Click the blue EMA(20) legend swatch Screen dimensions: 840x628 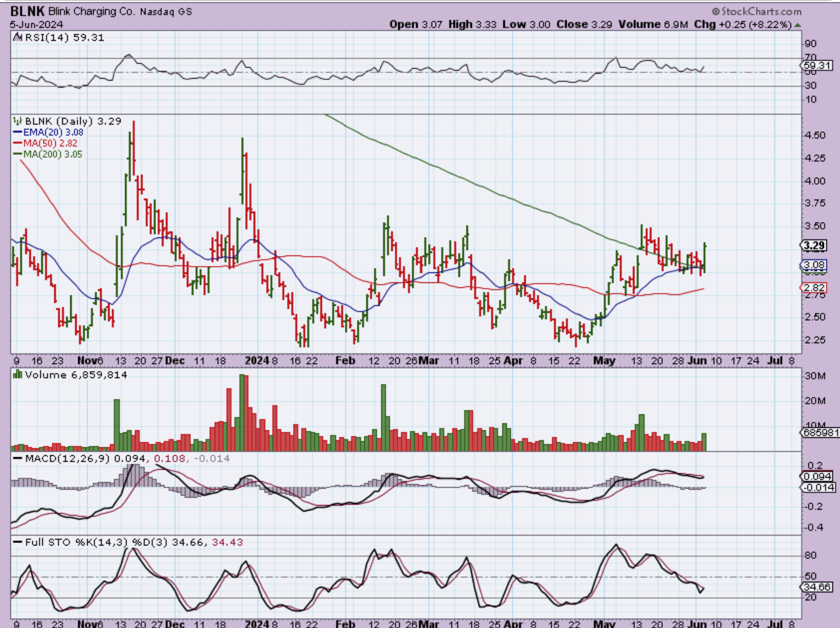[17, 132]
